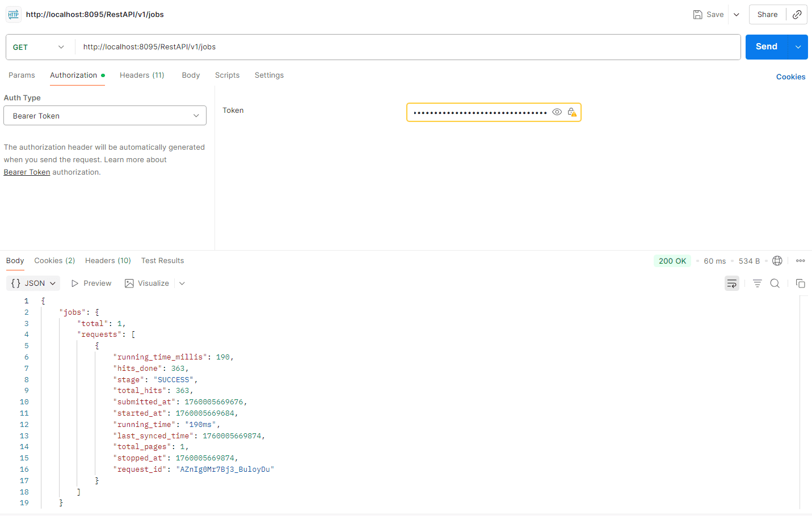
Task: Open the Bearer Token documentation link
Action: coord(27,172)
